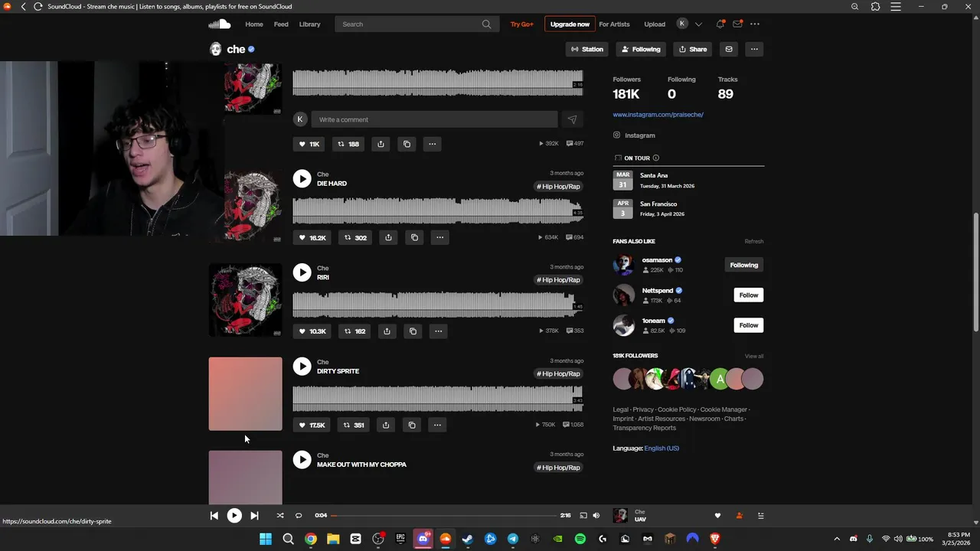Open more options for DIRTY SPRITE
This screenshot has width=980, height=551.
(x=437, y=425)
